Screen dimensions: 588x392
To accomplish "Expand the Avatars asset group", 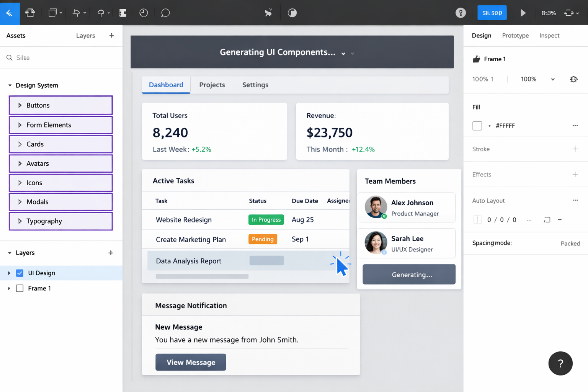I will point(20,163).
